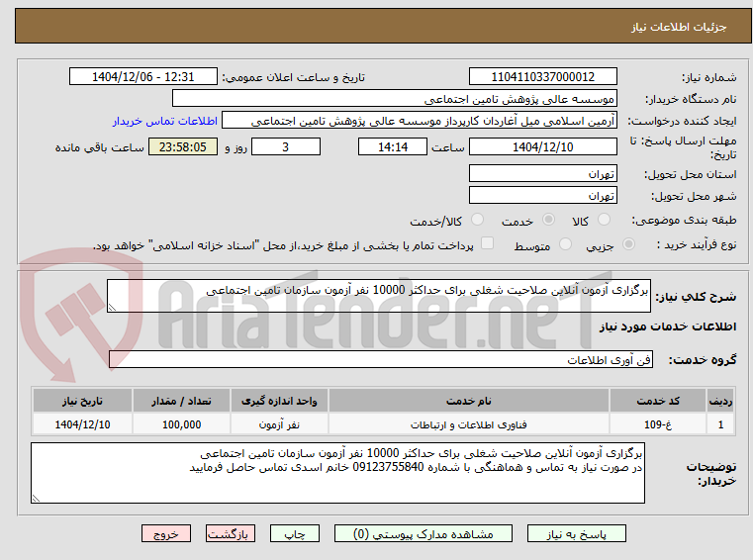
Task: Click service name cell 'فناوری اطلاعات و ارتباطات'
Action: click(469, 424)
